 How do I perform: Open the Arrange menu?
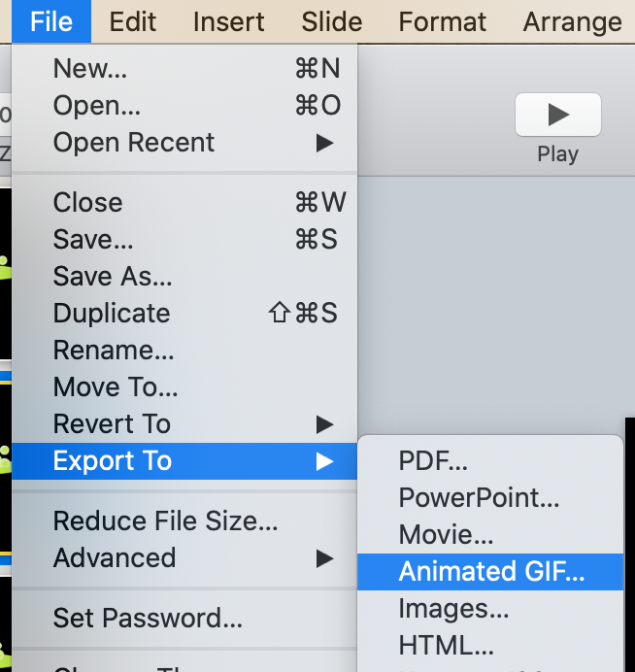[x=573, y=21]
